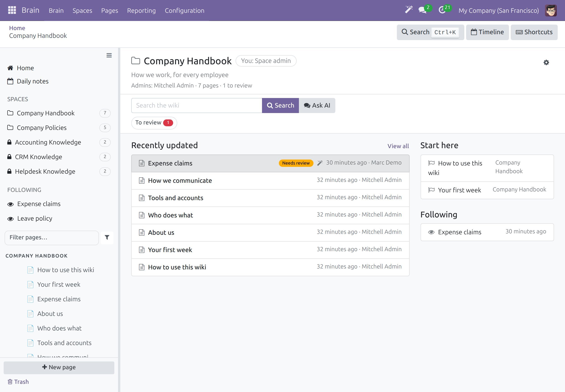The width and height of the screenshot is (565, 392).
Task: Click the Search Ctrl+K button
Action: coord(430,32)
